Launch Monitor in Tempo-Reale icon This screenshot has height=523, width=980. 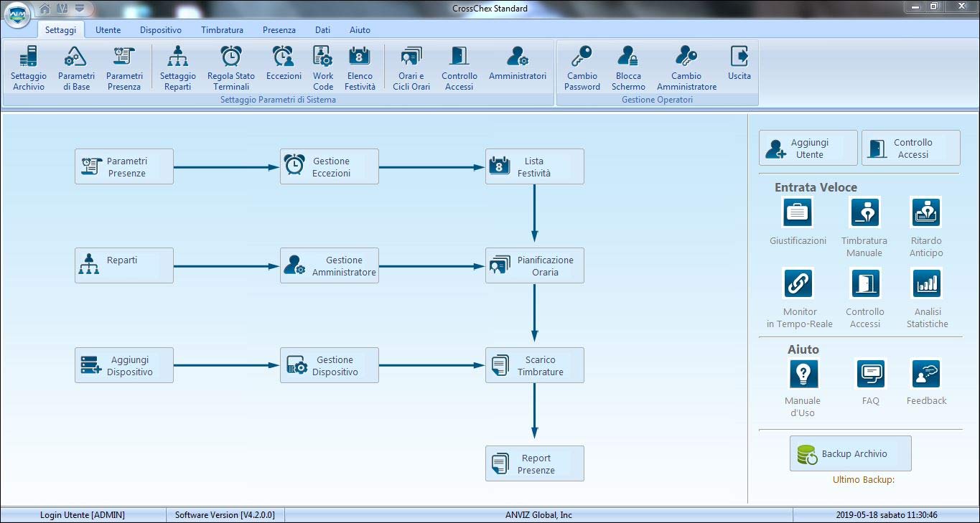pyautogui.click(x=798, y=284)
